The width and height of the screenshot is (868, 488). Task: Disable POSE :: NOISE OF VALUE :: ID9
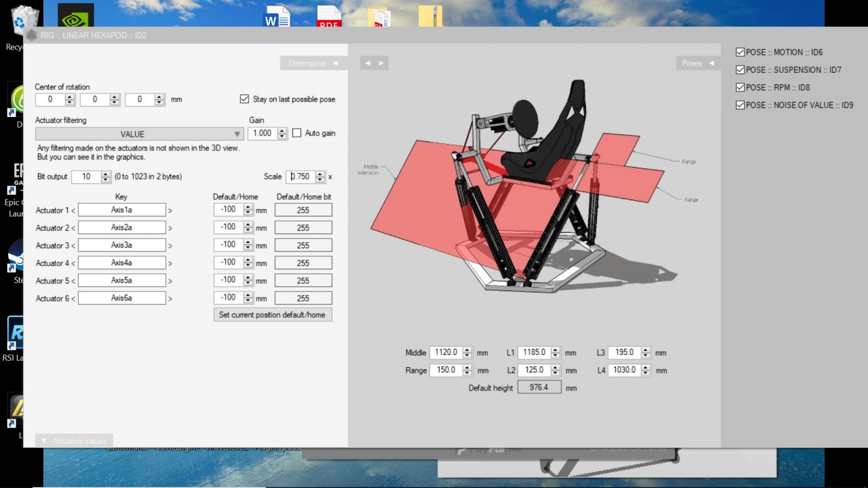[740, 105]
